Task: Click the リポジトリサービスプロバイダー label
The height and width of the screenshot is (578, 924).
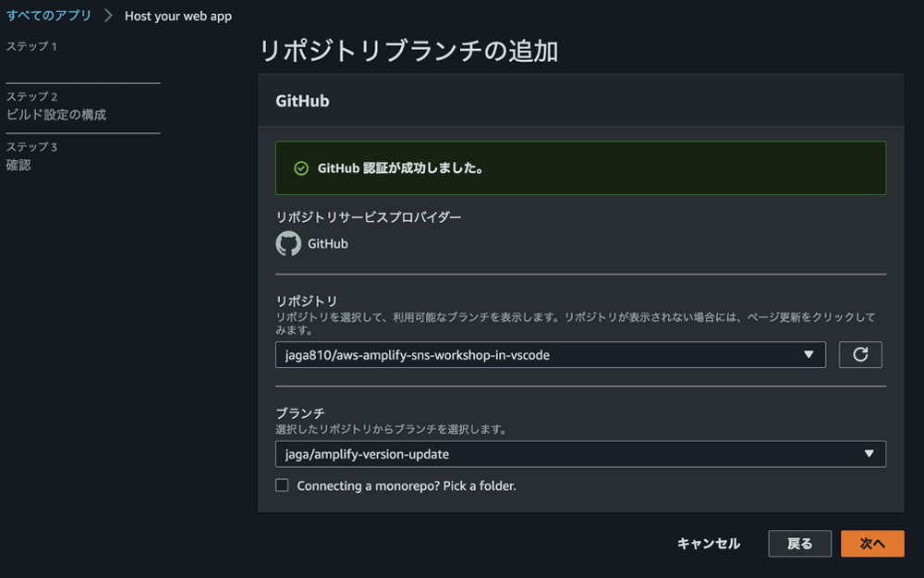Action: click(369, 217)
